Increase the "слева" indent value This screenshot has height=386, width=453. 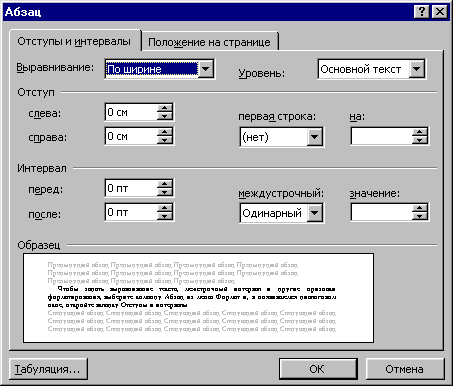coord(165,108)
